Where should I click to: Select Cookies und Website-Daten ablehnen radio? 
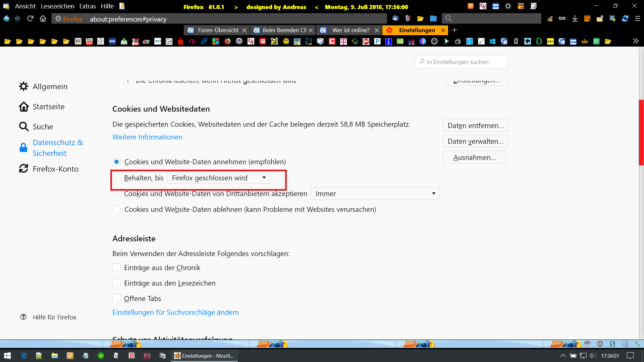click(x=116, y=209)
